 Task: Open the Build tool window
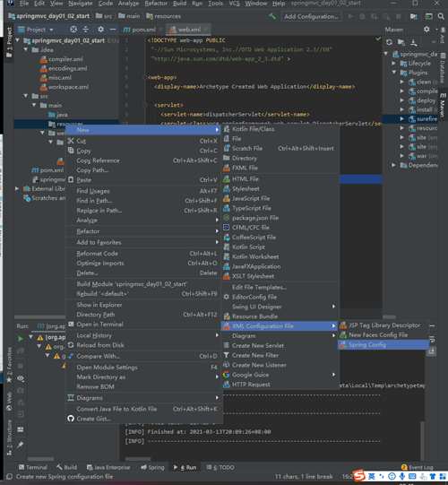66,467
